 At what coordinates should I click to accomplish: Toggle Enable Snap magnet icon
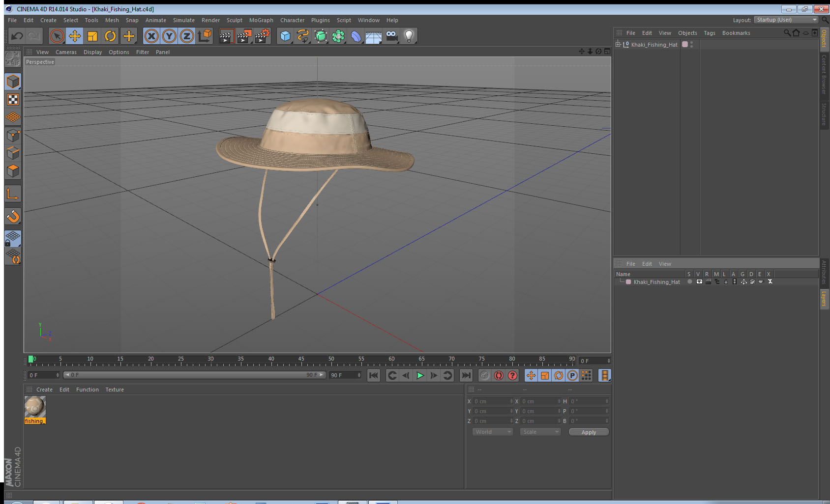point(13,216)
